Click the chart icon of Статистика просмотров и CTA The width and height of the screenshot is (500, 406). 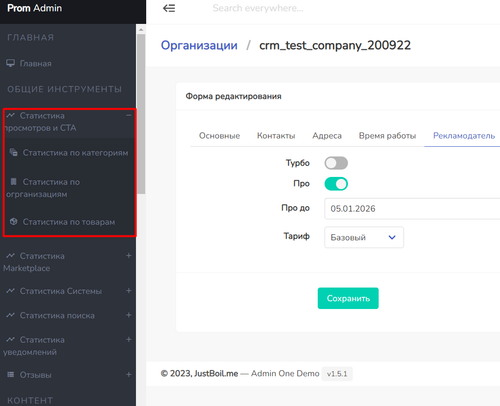tap(11, 115)
